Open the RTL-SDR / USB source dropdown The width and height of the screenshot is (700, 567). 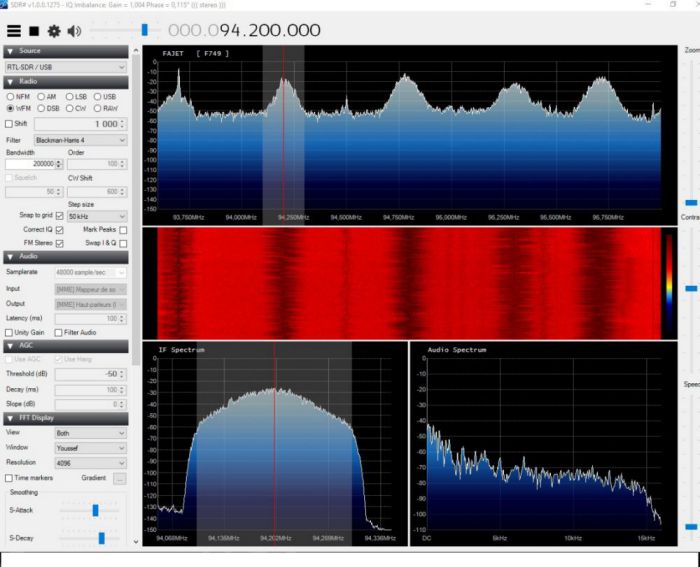pyautogui.click(x=66, y=67)
